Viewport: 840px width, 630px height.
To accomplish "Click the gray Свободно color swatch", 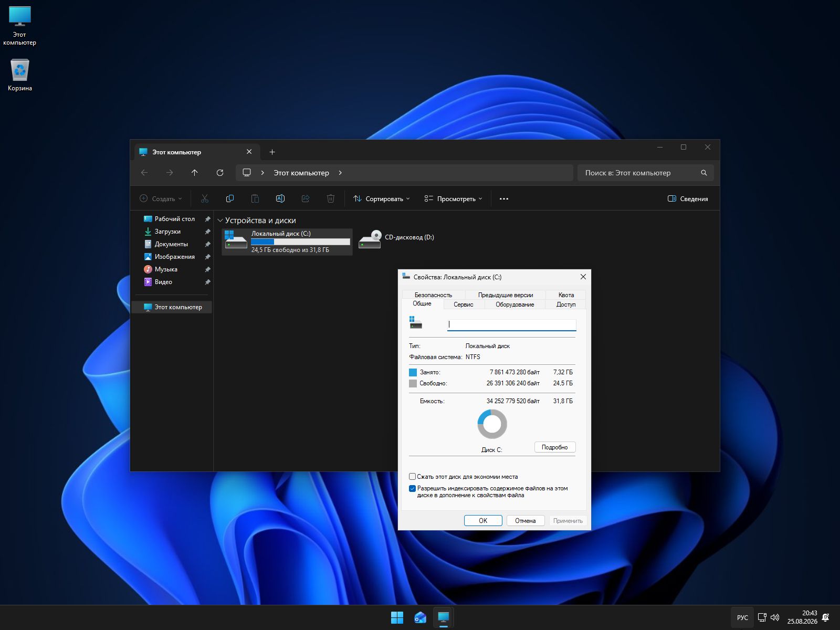I will (x=413, y=383).
